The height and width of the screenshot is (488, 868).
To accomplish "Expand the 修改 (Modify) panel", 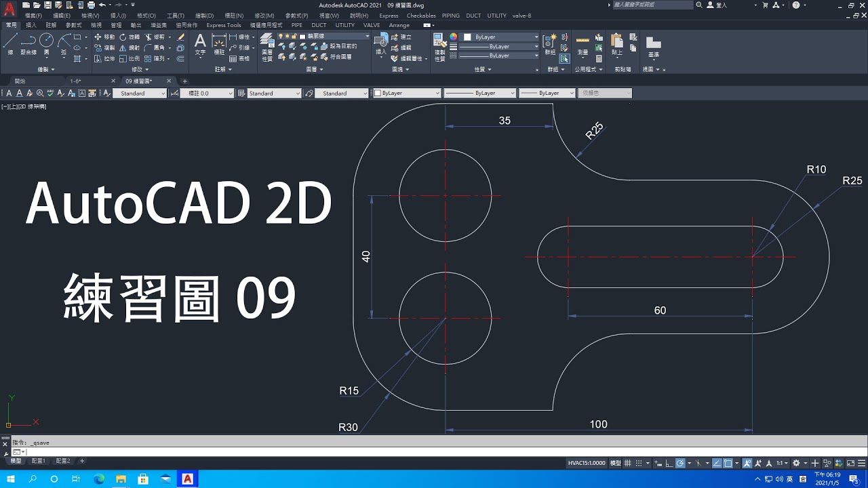I will [140, 69].
